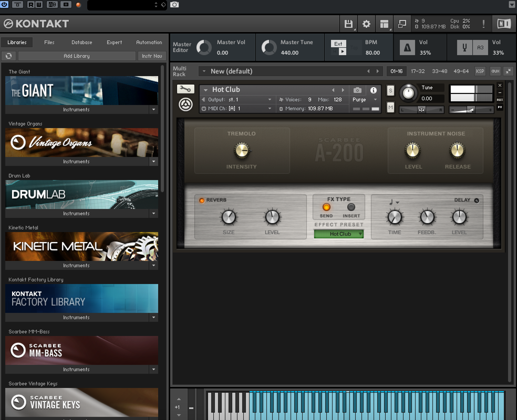Switch to the Files tab

(49, 42)
